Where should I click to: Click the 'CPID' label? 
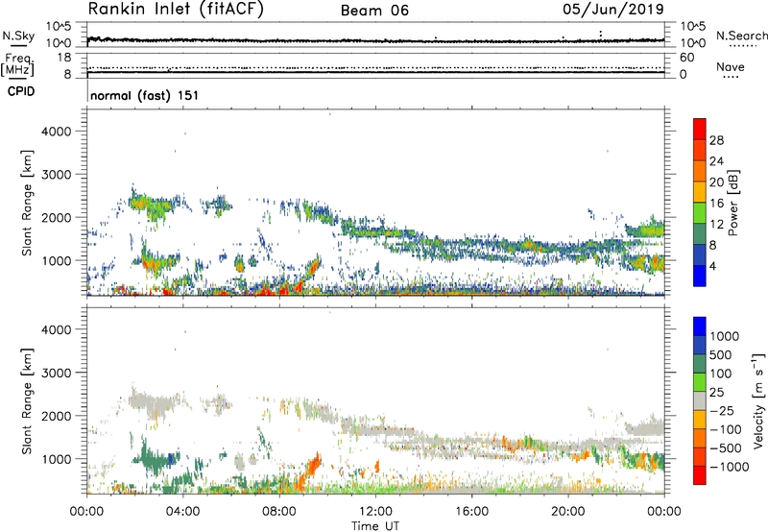click(x=21, y=91)
